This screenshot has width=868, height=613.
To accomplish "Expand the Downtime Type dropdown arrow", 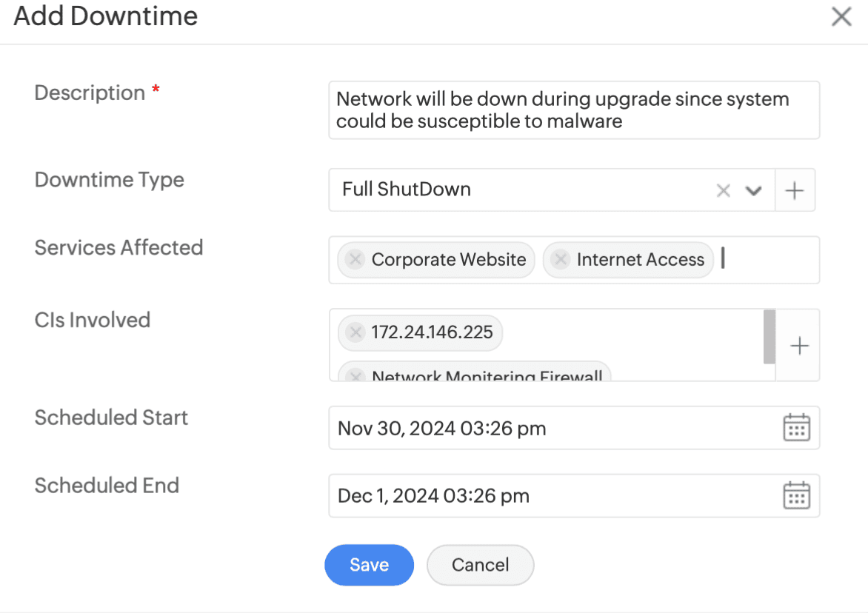I will [753, 191].
